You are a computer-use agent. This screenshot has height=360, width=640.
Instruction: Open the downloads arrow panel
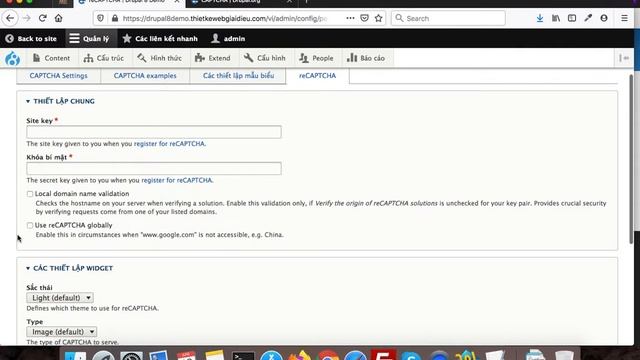coord(540,18)
